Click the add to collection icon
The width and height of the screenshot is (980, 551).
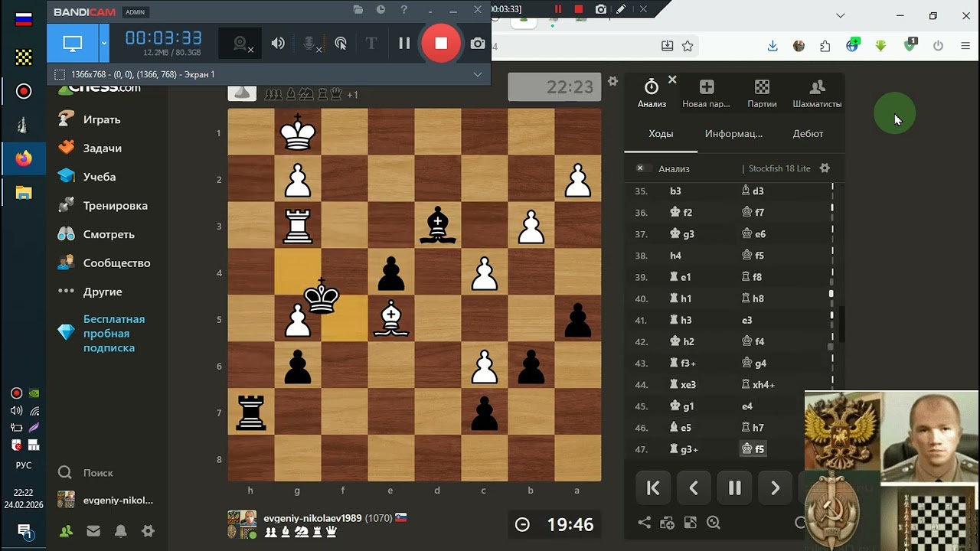tap(668, 523)
